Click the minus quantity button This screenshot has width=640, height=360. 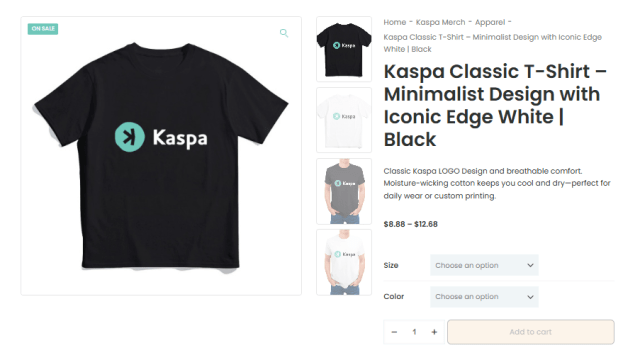coord(394,332)
